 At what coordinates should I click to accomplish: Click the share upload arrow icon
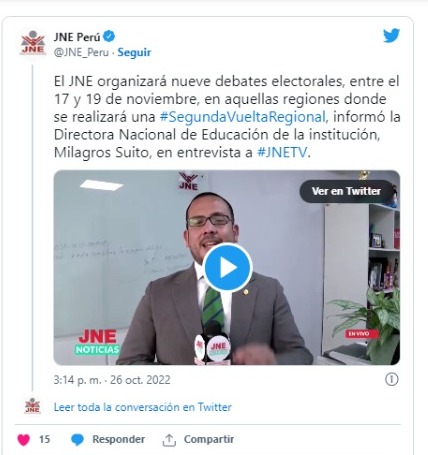[169, 440]
